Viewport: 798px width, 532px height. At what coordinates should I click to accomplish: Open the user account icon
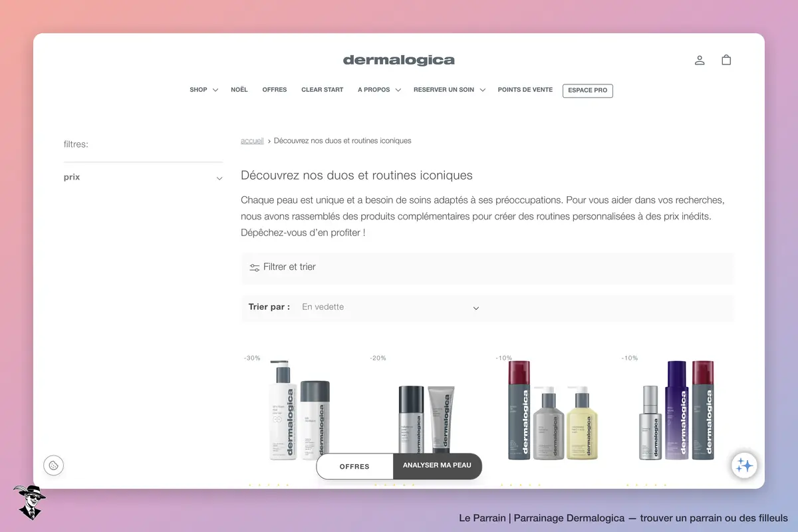click(700, 60)
